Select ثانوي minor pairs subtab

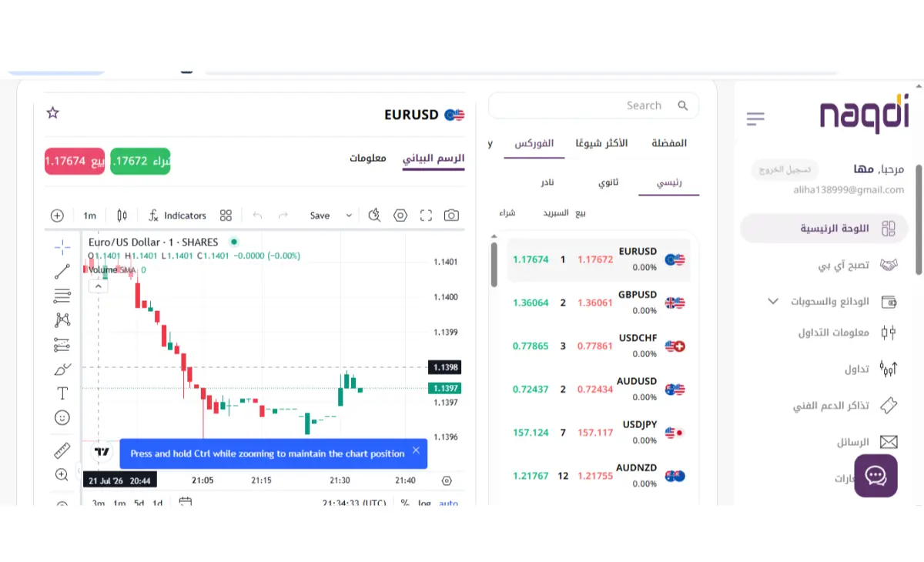click(x=609, y=182)
